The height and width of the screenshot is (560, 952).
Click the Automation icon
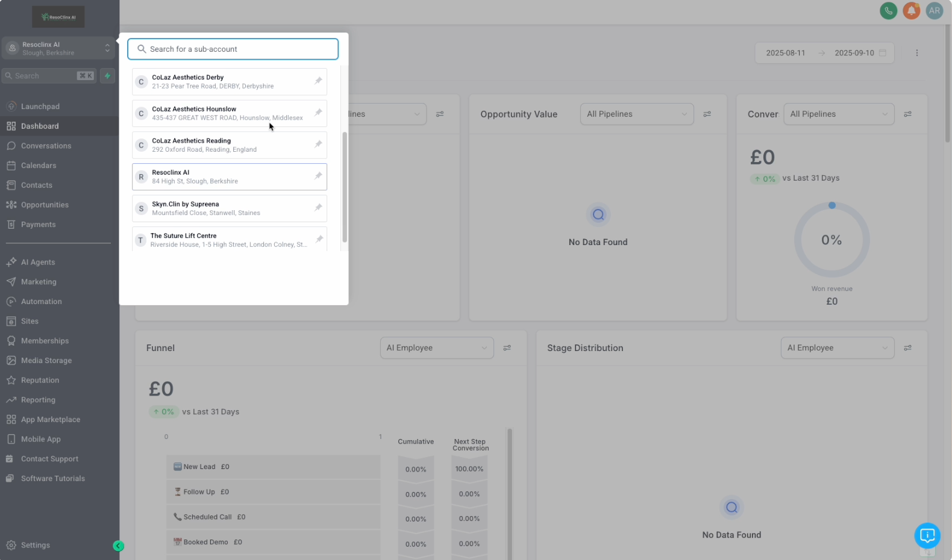point(11,302)
